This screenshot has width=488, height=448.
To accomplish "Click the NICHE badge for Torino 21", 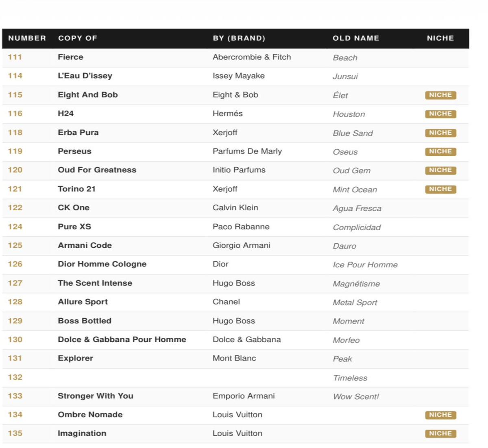I will coord(440,189).
